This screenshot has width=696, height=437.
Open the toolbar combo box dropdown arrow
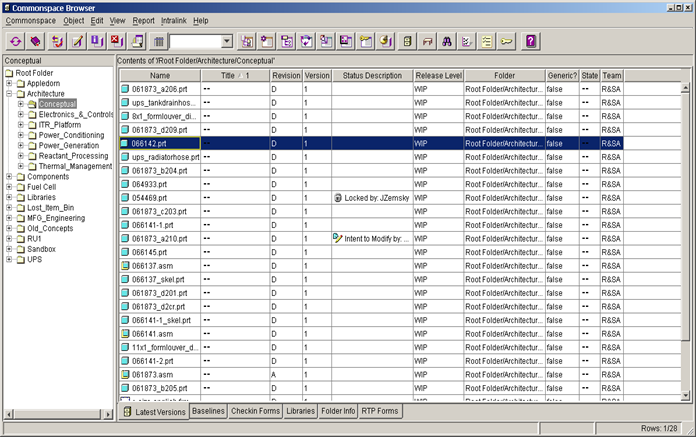[x=227, y=42]
